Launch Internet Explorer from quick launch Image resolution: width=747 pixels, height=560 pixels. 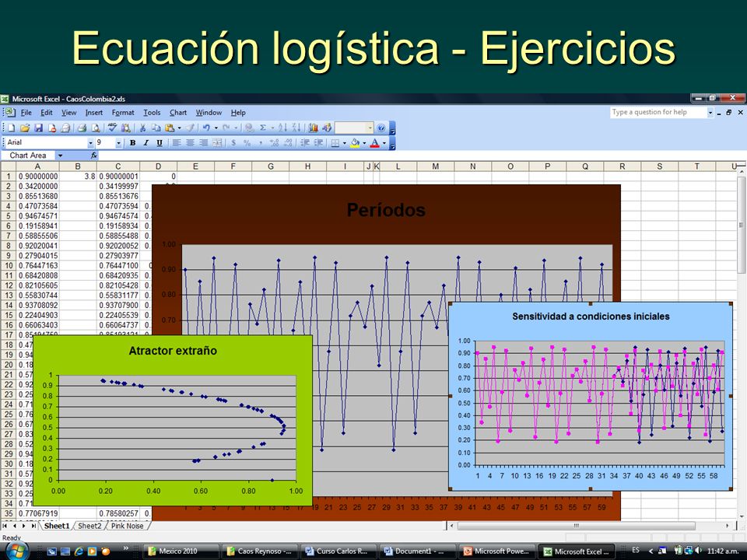79,551
